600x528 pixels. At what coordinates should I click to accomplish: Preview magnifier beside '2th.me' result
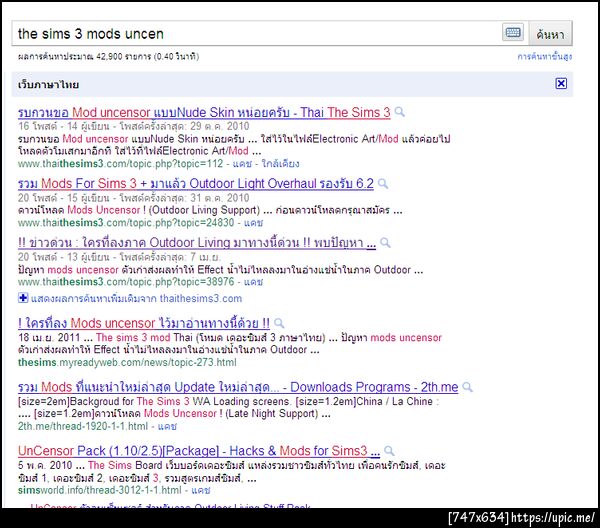point(467,387)
